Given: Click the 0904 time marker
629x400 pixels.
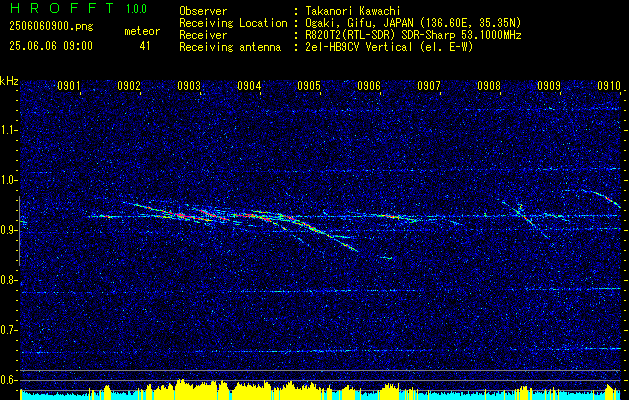Looking at the screenshot, I should [x=249, y=85].
